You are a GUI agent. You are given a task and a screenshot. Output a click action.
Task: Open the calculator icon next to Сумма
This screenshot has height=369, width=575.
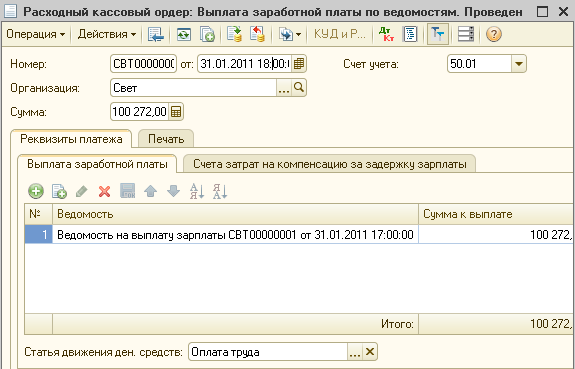point(176,112)
